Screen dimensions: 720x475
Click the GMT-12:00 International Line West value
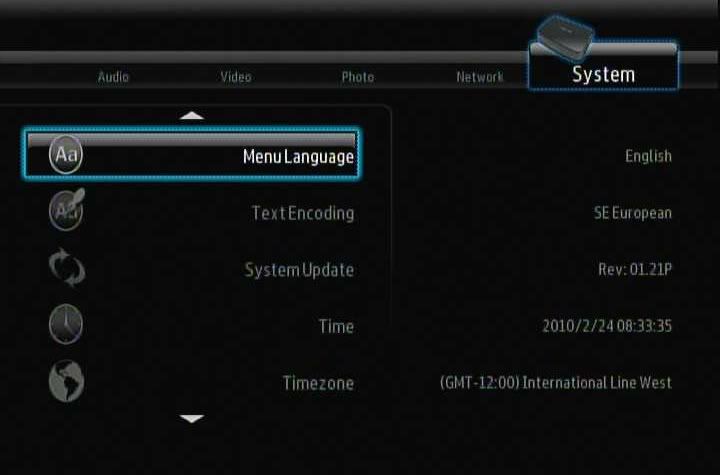[x=556, y=383]
